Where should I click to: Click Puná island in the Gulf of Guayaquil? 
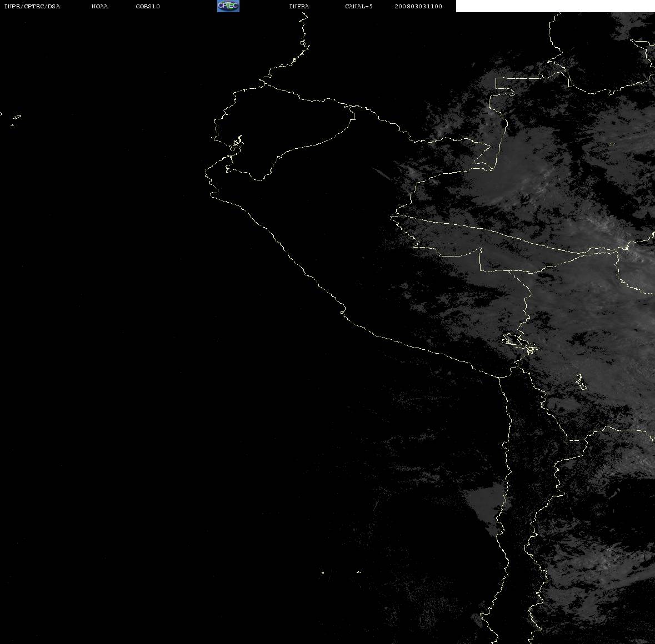click(x=236, y=144)
